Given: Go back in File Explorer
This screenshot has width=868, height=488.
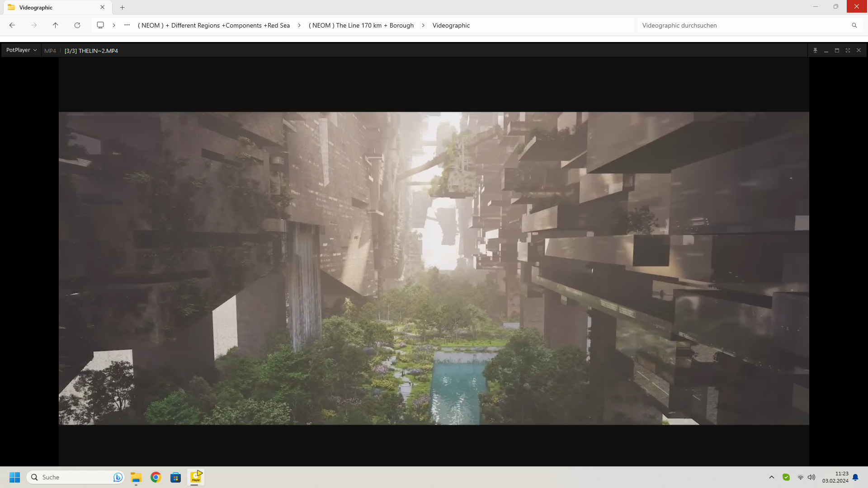Looking at the screenshot, I should (x=12, y=25).
